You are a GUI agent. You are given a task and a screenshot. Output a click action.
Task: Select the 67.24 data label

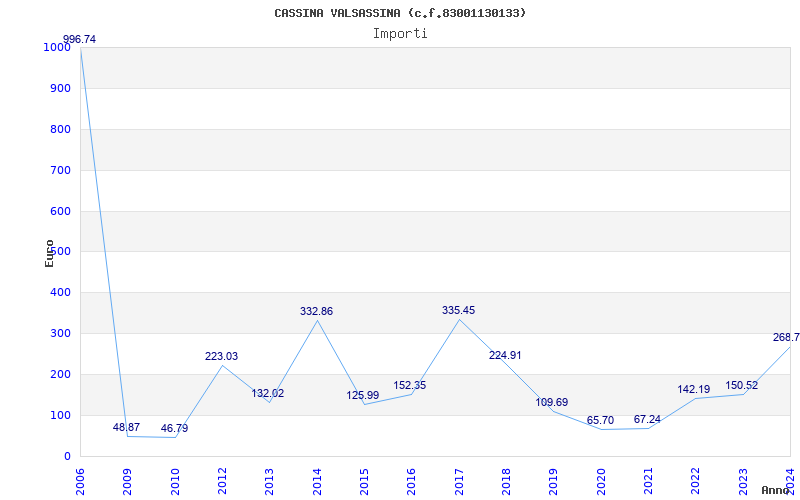pos(647,419)
